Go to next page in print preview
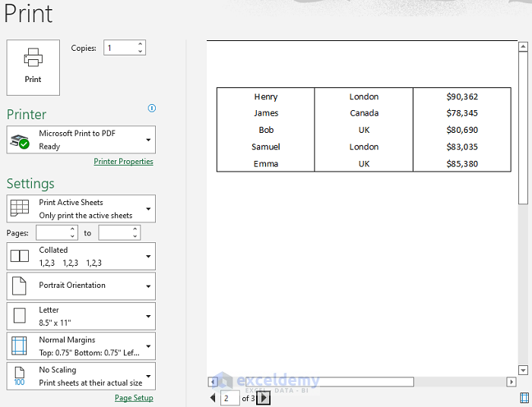 click(264, 398)
